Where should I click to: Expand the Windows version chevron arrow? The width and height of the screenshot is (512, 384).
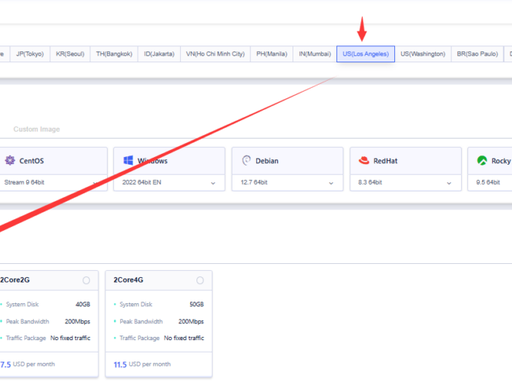[213, 183]
